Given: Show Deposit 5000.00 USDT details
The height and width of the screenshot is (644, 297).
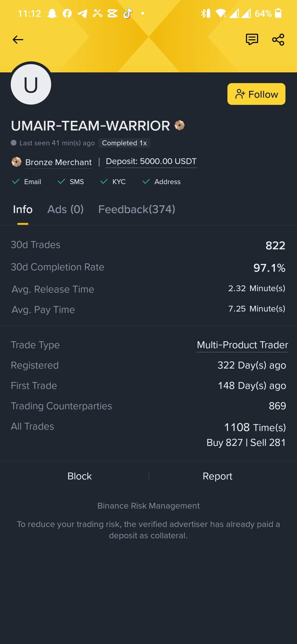Looking at the screenshot, I should click(151, 161).
